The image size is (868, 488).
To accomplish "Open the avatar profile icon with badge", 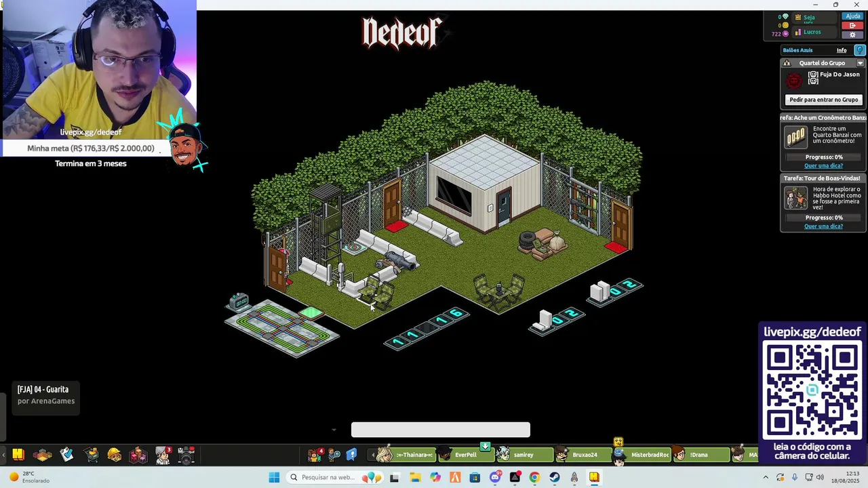I will (x=163, y=455).
